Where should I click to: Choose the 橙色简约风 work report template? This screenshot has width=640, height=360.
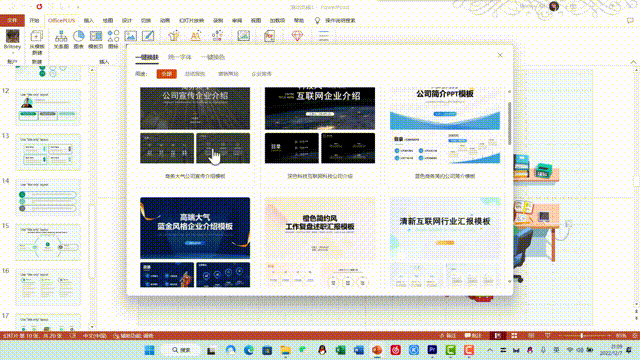(320, 242)
